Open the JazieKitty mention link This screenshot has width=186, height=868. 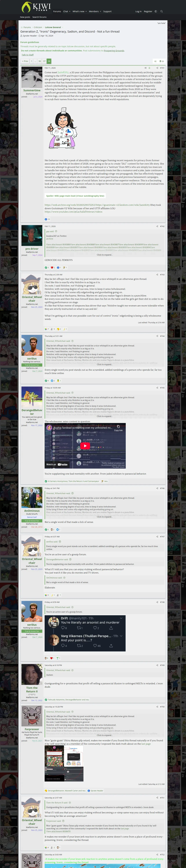pyautogui.click(x=63, y=72)
